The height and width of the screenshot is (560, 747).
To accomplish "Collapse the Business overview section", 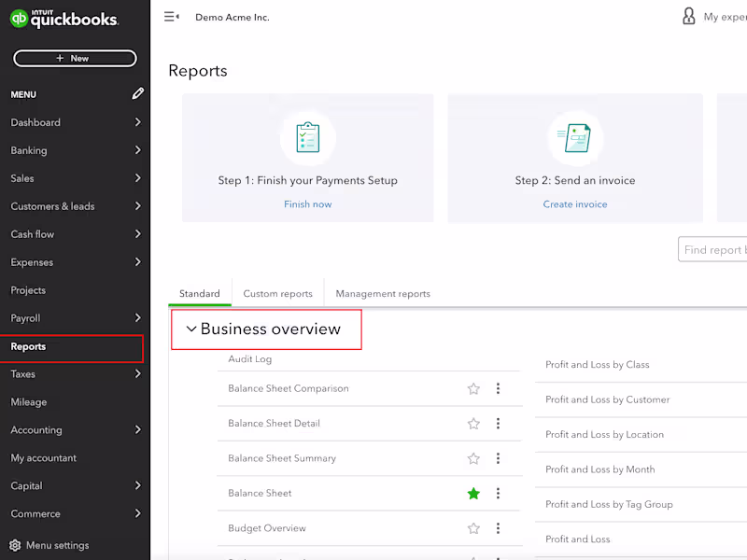I will [191, 329].
